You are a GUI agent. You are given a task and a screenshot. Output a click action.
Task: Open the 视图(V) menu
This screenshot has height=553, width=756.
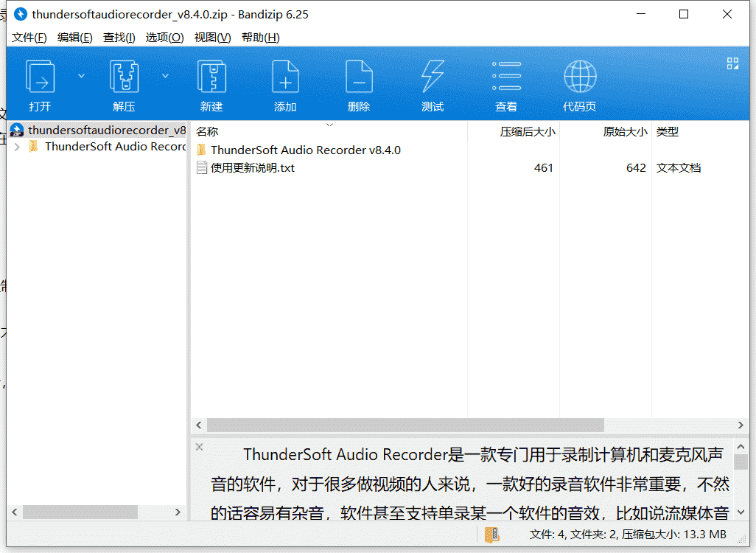click(x=212, y=38)
